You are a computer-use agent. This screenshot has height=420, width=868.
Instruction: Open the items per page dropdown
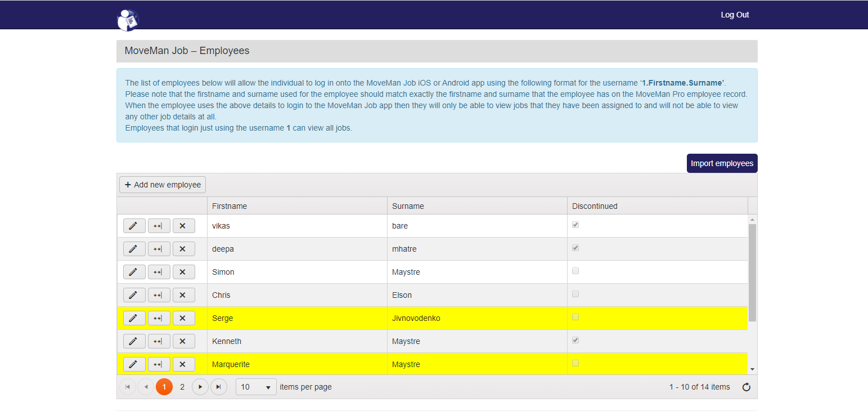(x=256, y=387)
